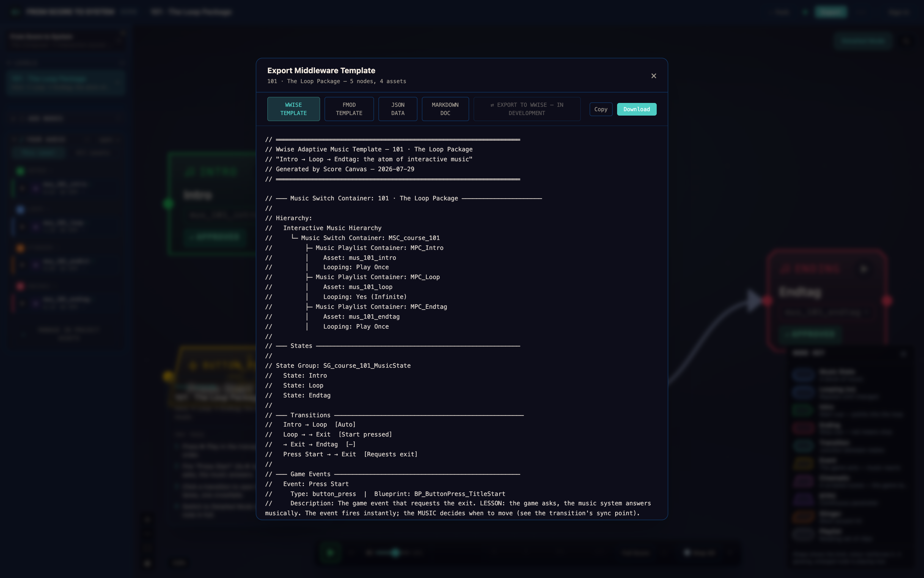Switch to the FMOD Template tab
This screenshot has height=578, width=924.
pyautogui.click(x=349, y=109)
